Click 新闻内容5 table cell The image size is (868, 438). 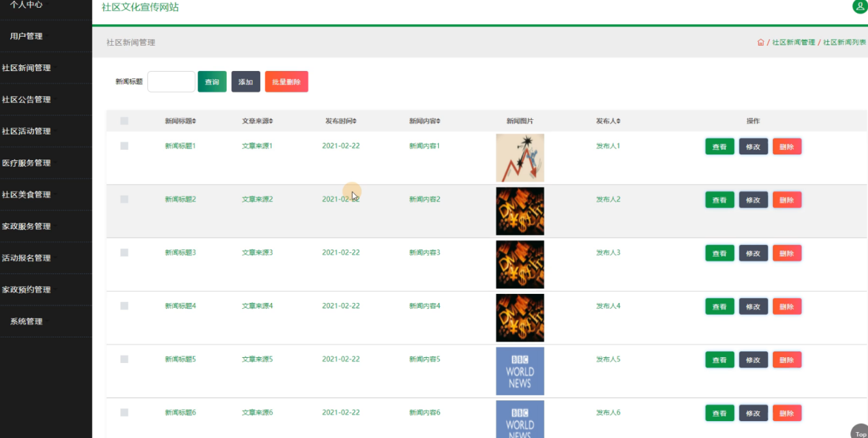point(425,359)
